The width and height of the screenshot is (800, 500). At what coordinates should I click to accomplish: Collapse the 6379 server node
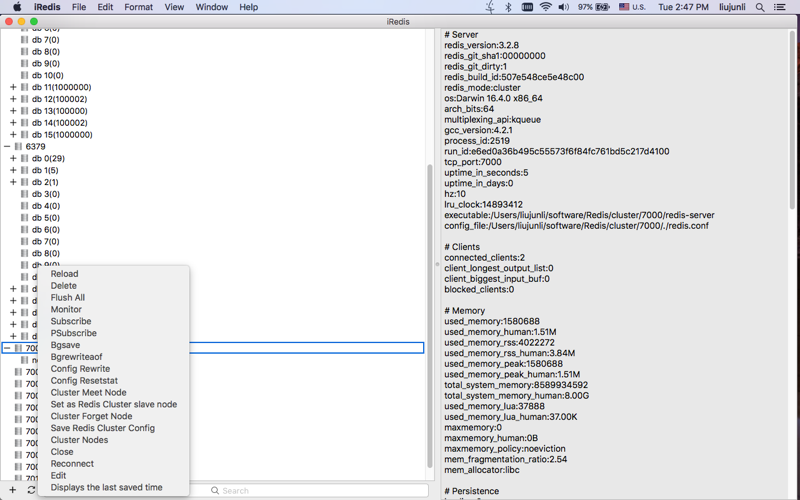(x=7, y=146)
